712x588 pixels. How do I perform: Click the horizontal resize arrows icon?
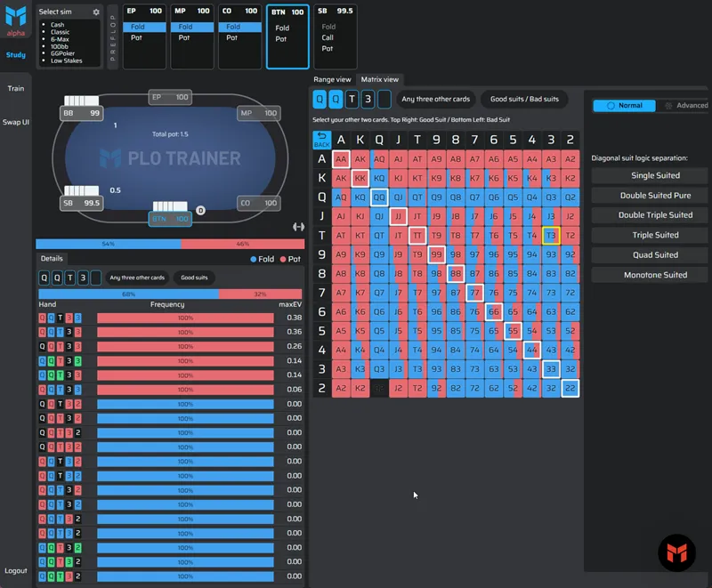[x=298, y=227]
